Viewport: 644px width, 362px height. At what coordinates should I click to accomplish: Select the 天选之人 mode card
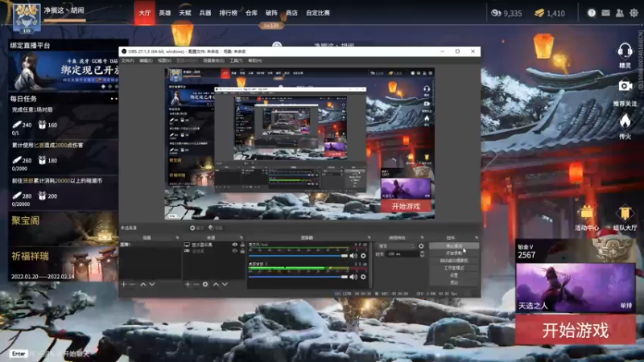click(x=575, y=288)
